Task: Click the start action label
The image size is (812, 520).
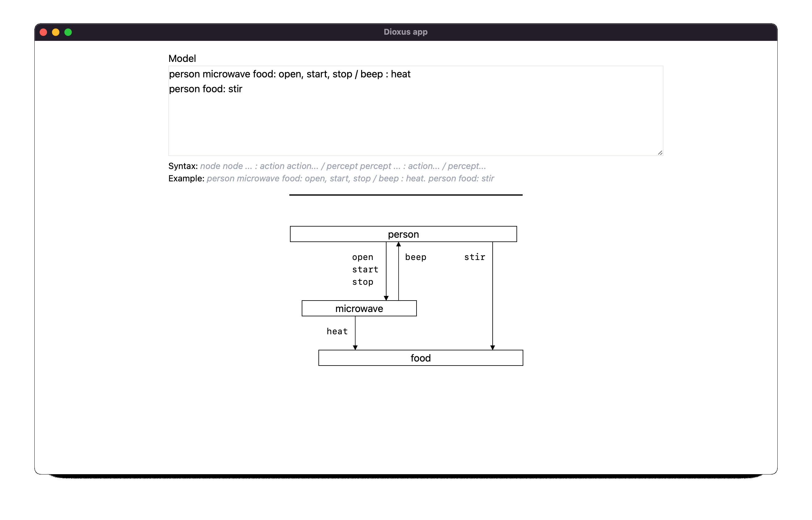Action: coord(365,270)
